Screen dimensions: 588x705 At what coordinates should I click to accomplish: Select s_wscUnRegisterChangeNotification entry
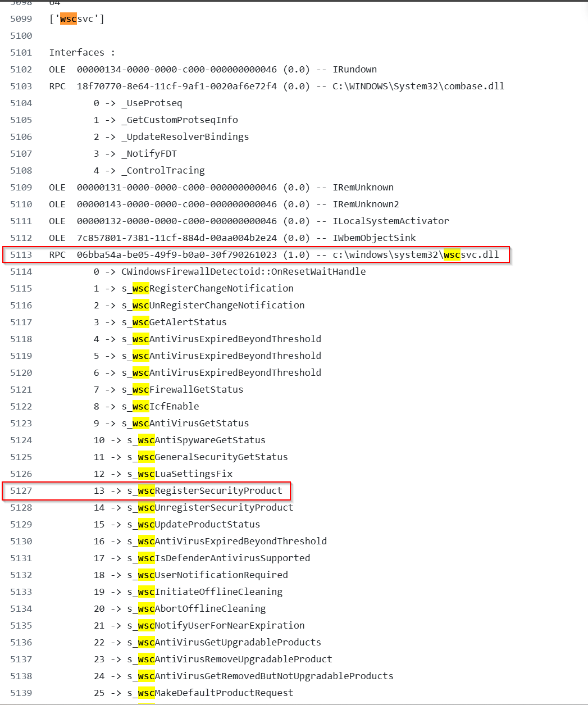click(x=199, y=305)
